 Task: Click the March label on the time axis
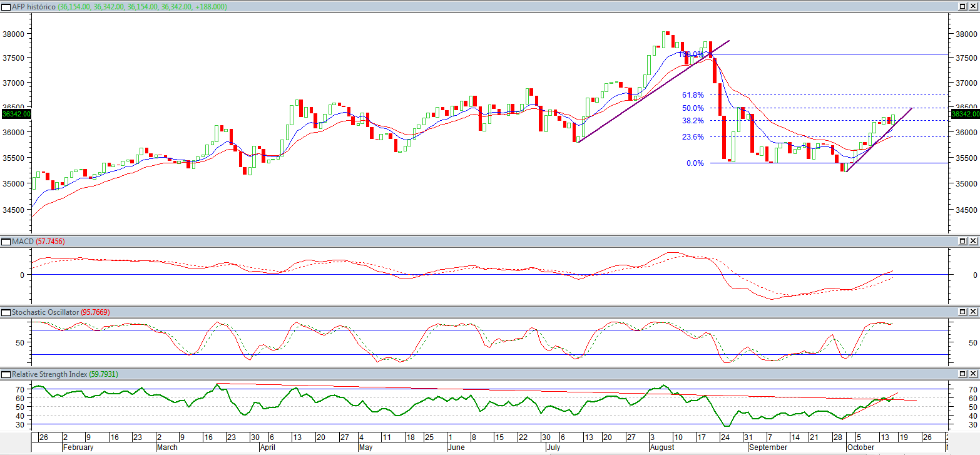167,447
